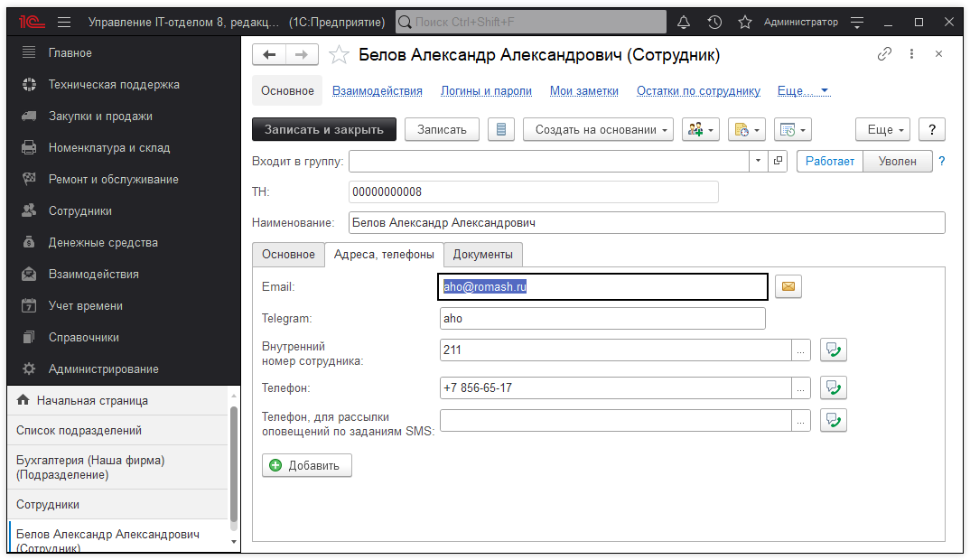Open the Входит в группу dropdown arrow
This screenshot has width=970, height=560.
click(x=757, y=161)
